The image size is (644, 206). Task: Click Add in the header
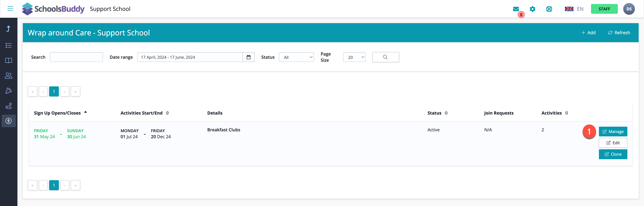click(588, 33)
